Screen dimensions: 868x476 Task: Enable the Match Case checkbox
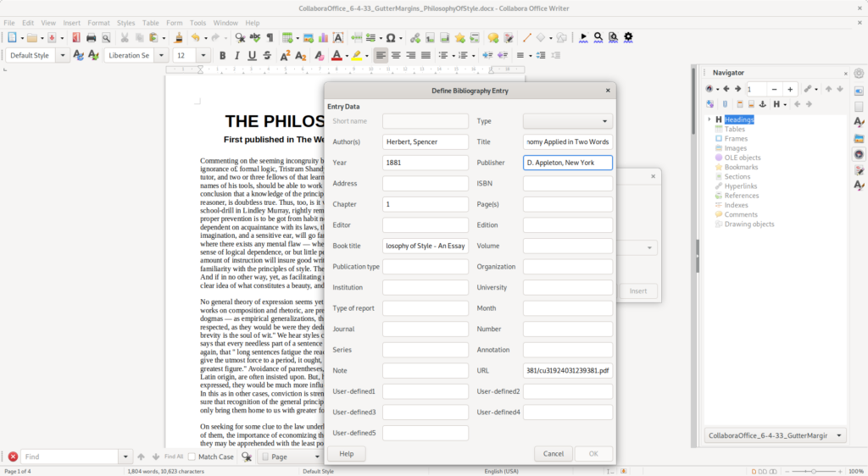tap(192, 457)
